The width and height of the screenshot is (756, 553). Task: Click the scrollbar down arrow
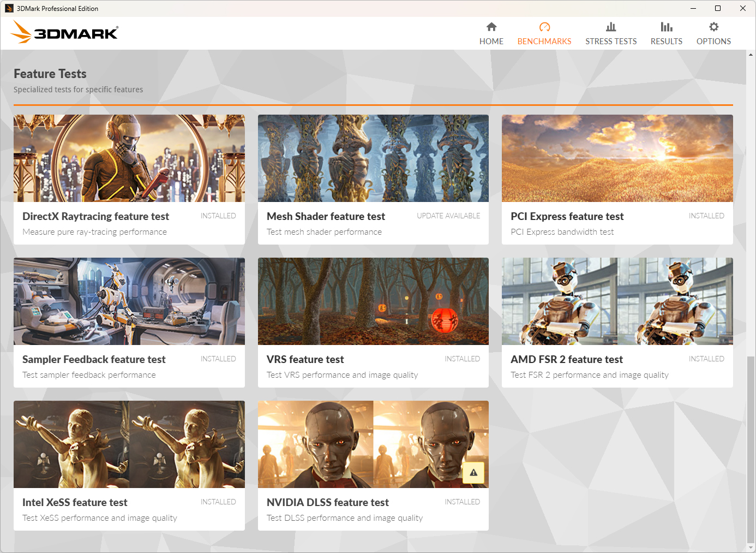(751, 548)
